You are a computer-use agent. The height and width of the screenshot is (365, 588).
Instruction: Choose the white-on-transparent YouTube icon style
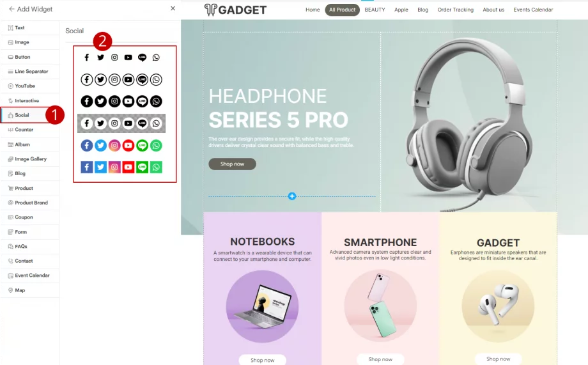[x=128, y=123]
